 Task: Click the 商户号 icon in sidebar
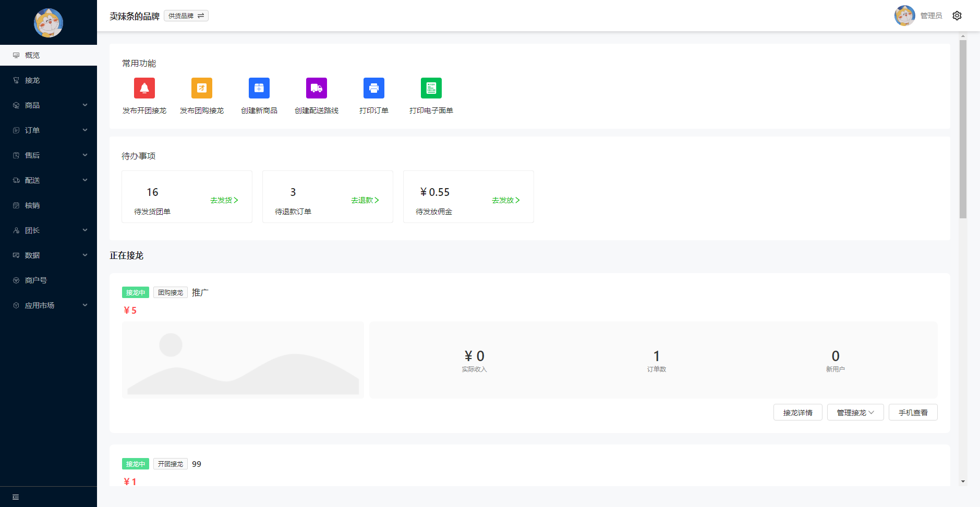(x=16, y=280)
